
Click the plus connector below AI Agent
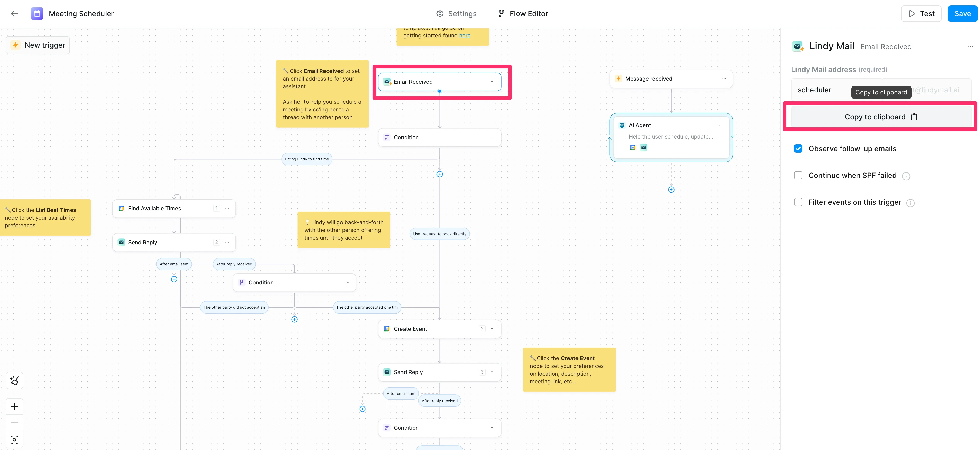(671, 189)
